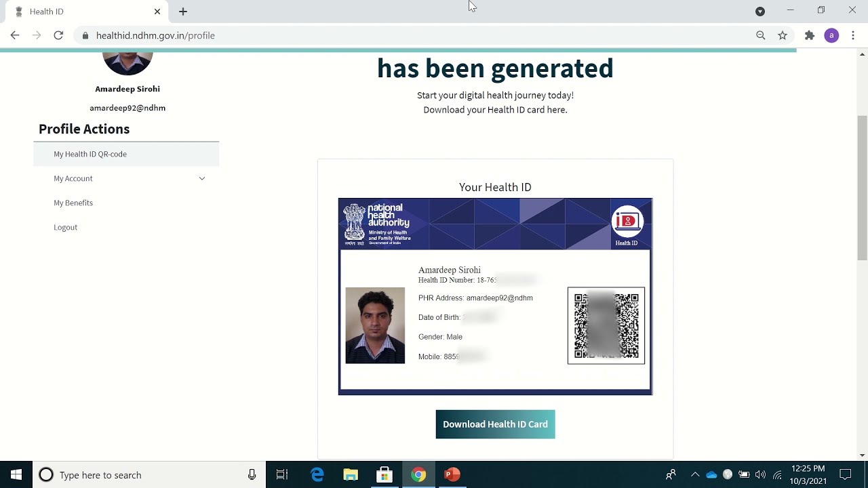Click the card holder photo
Screen dimensions: 868x488
point(375,325)
